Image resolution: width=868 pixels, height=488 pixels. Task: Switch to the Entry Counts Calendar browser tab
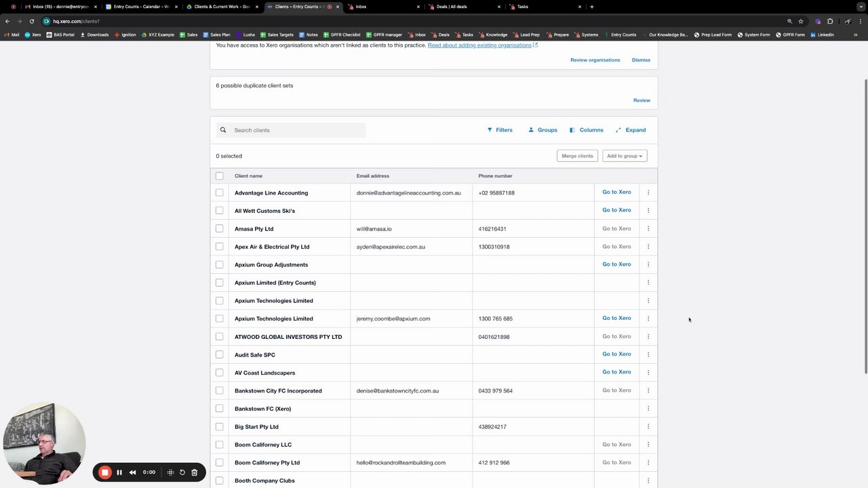point(141,7)
